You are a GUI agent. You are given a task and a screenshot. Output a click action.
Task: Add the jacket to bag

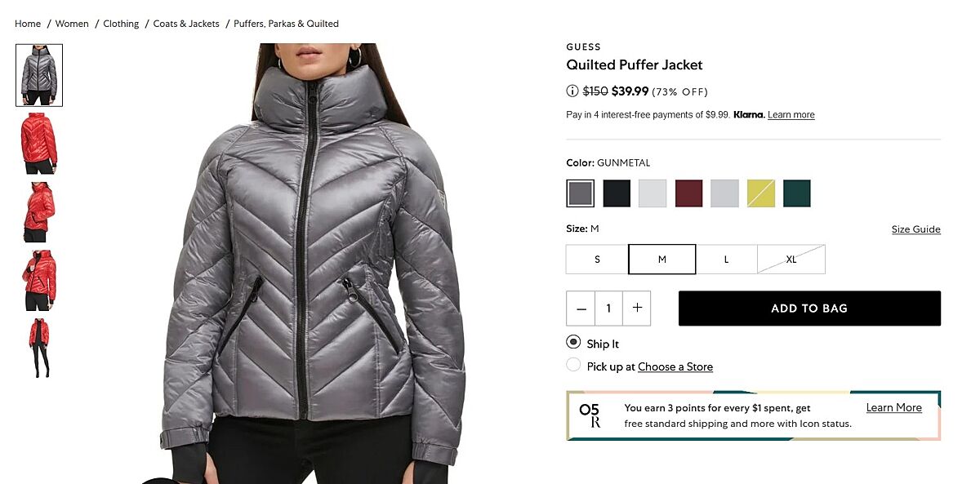(809, 309)
